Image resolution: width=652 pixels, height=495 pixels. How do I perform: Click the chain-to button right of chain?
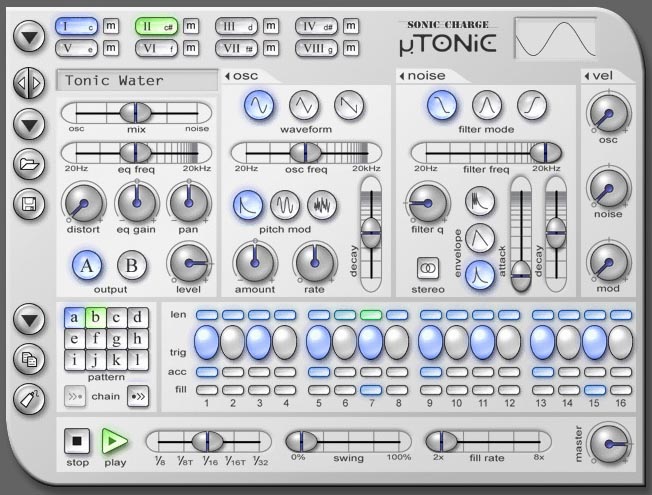(138, 396)
